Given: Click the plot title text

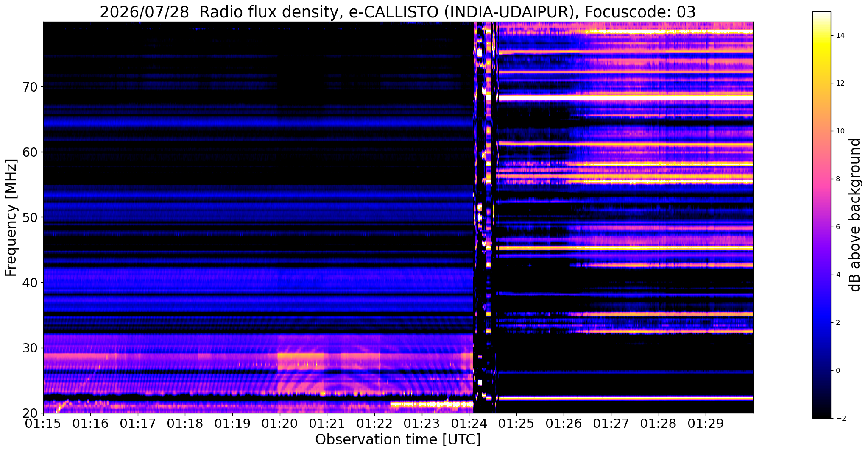Looking at the screenshot, I should click(x=397, y=12).
